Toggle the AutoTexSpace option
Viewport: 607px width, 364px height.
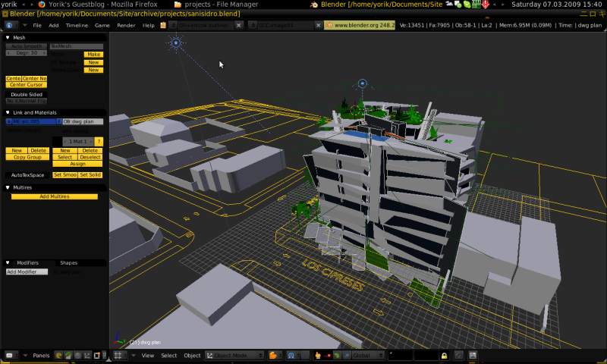point(28,175)
